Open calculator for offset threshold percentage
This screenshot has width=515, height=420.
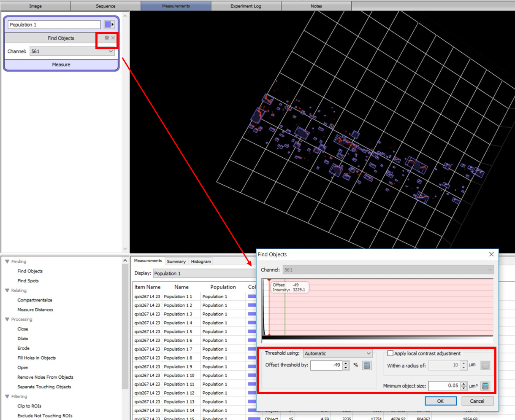[x=367, y=365]
